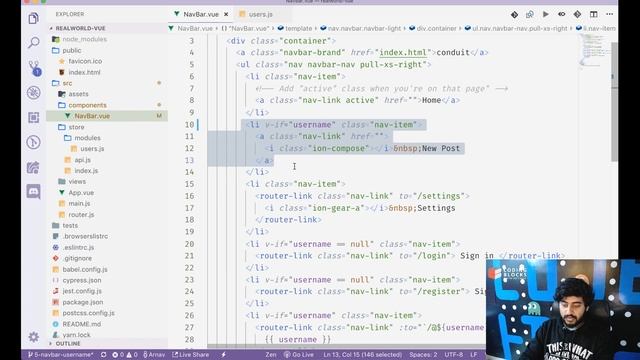The height and width of the screenshot is (360, 640).
Task: Expand the tests folder
Action: (70, 225)
